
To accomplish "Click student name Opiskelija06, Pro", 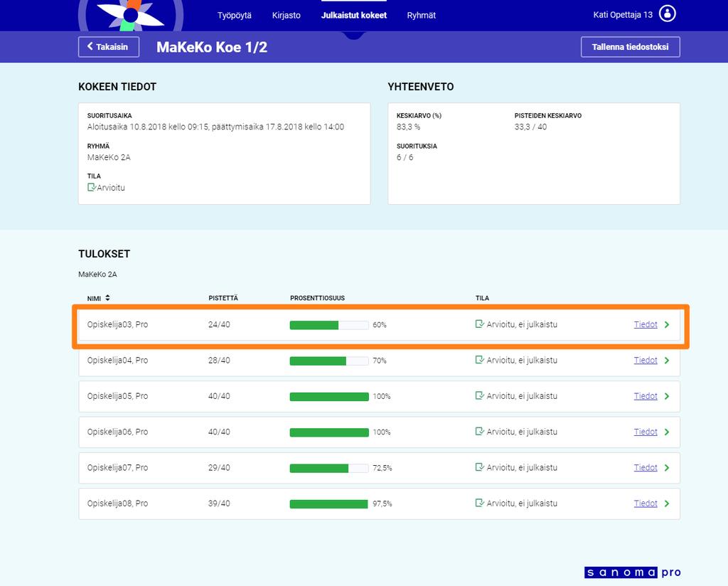I will pyautogui.click(x=117, y=432).
